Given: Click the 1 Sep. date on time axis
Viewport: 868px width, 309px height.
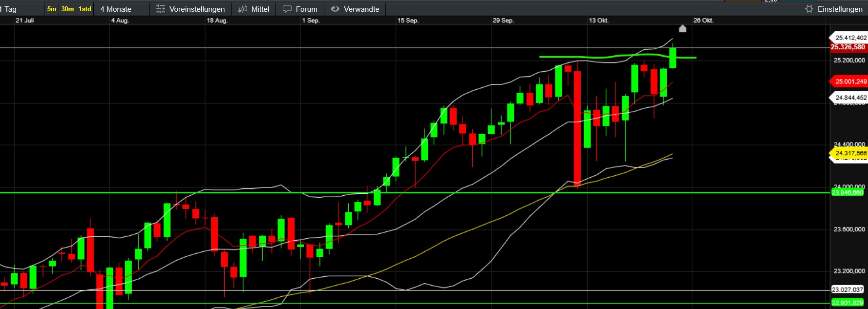Looking at the screenshot, I should coord(311,21).
